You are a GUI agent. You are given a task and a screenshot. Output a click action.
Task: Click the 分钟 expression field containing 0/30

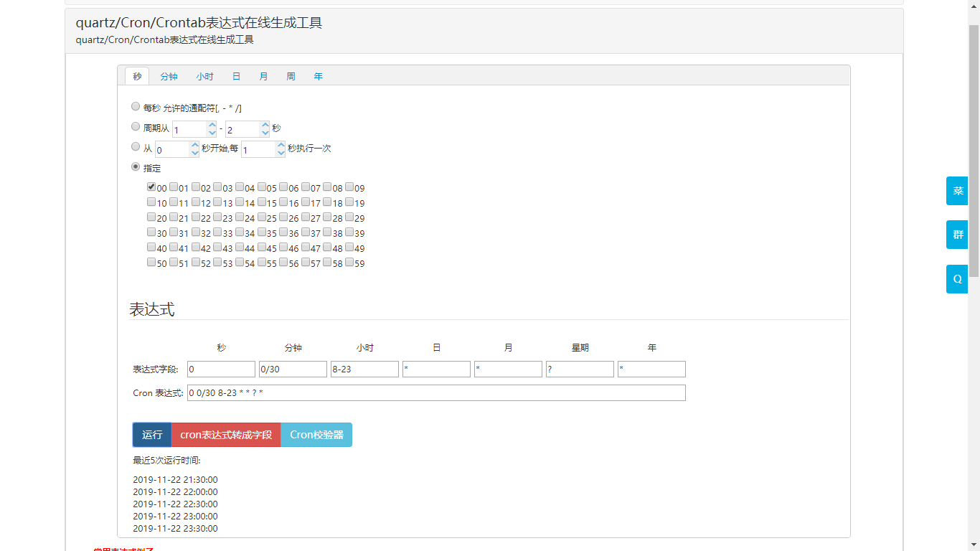pos(293,369)
